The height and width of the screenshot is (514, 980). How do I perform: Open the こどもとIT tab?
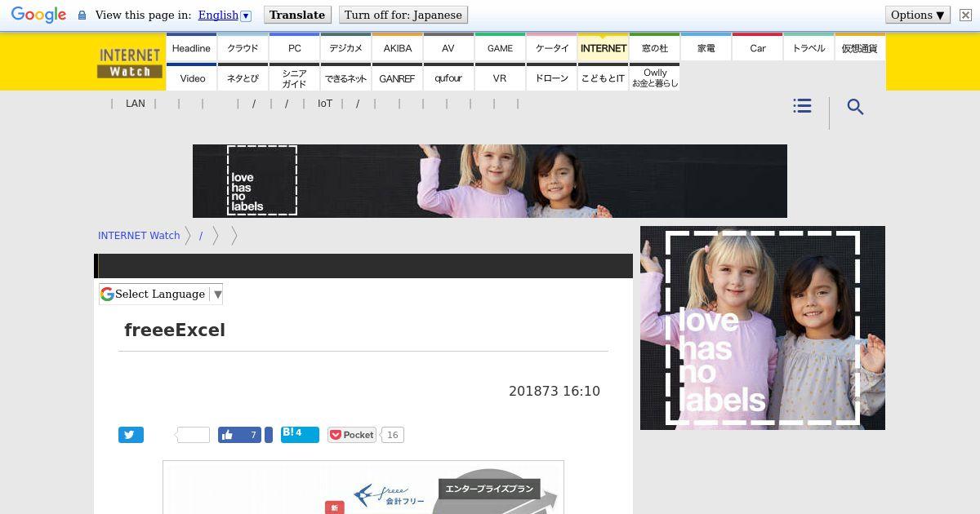[603, 78]
